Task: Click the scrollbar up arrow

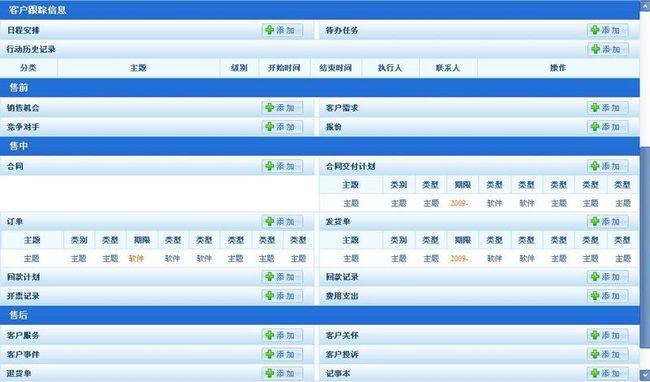Action: click(645, 5)
